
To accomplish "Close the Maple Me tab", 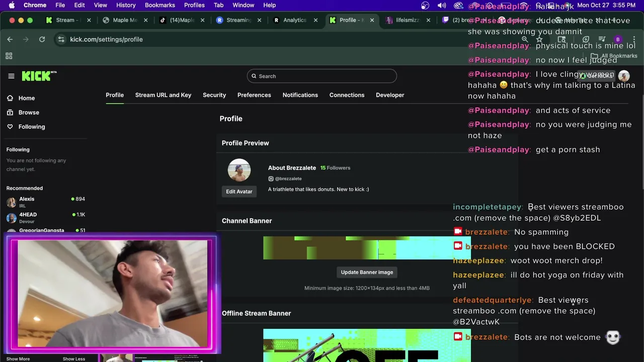I will tap(146, 20).
